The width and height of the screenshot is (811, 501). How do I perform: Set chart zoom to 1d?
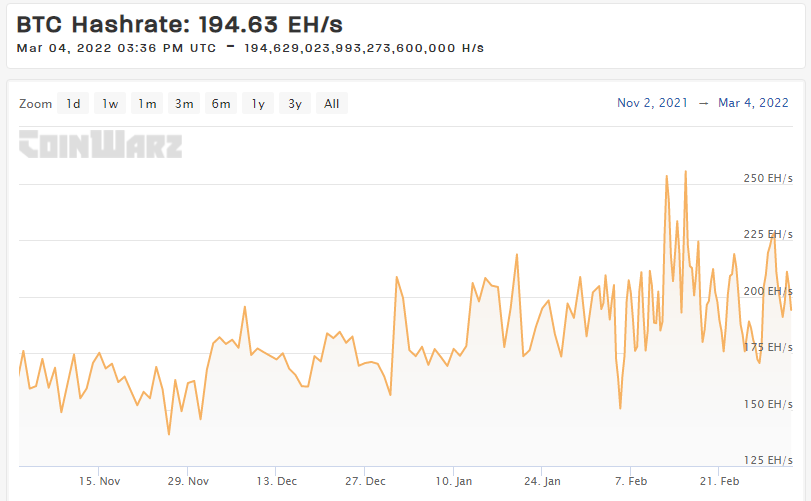pos(73,103)
